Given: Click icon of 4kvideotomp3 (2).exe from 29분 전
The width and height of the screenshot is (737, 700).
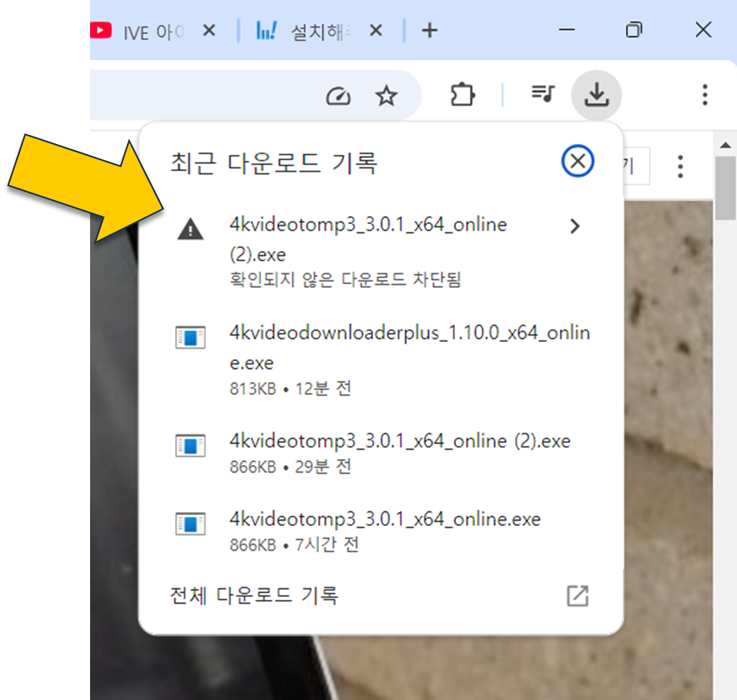Looking at the screenshot, I should point(190,445).
